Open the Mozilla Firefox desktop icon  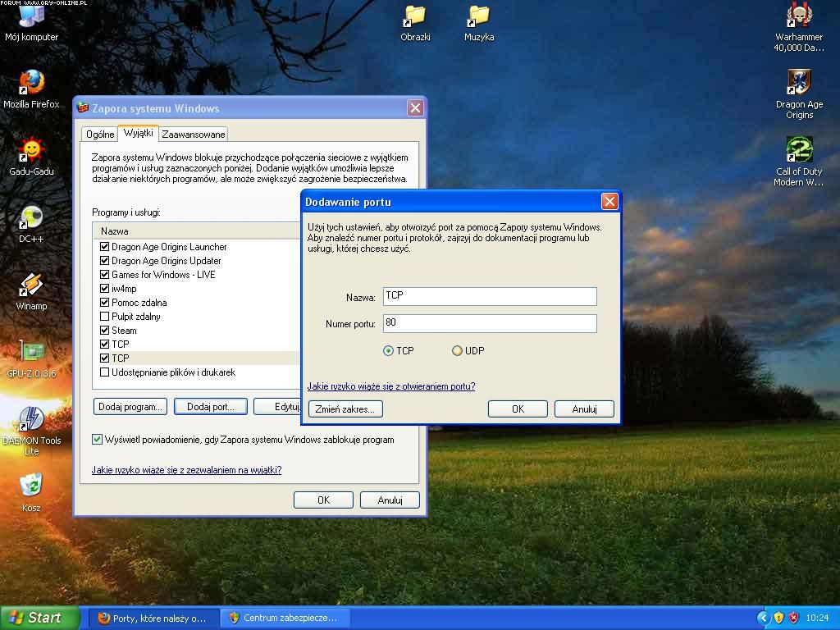point(31,83)
